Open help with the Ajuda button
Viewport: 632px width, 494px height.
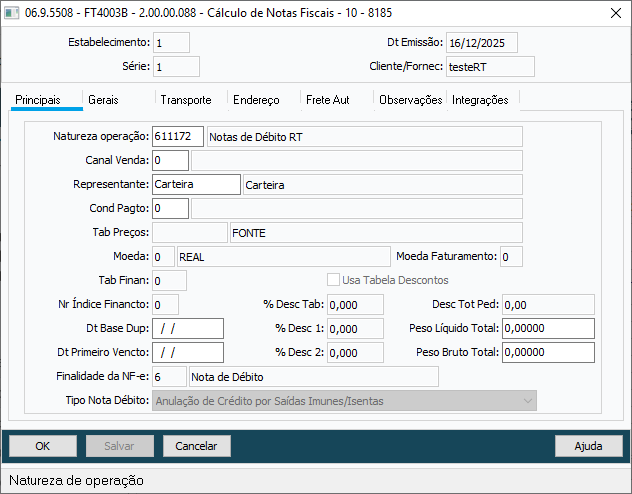588,446
